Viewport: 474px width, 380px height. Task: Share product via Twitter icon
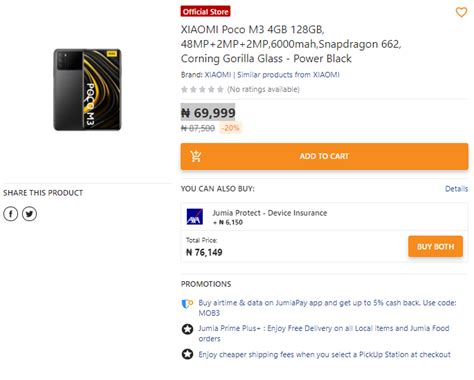[29, 214]
